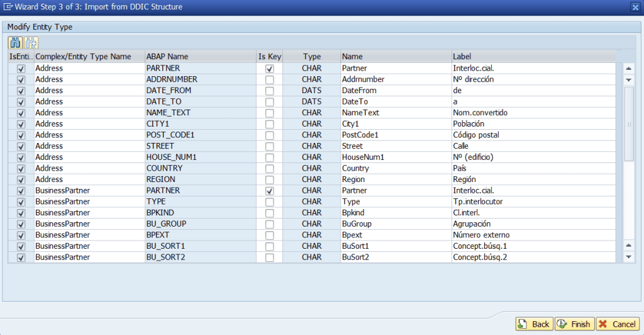Image resolution: width=644 pixels, height=335 pixels.
Task: Uncheck IsEntity checkbox for CITY1 row
Action: (x=21, y=124)
